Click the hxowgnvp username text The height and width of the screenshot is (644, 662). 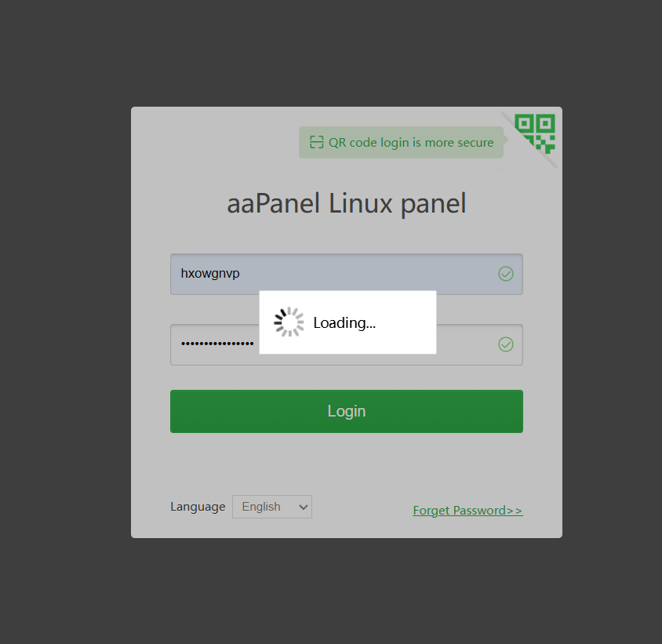pyautogui.click(x=210, y=274)
